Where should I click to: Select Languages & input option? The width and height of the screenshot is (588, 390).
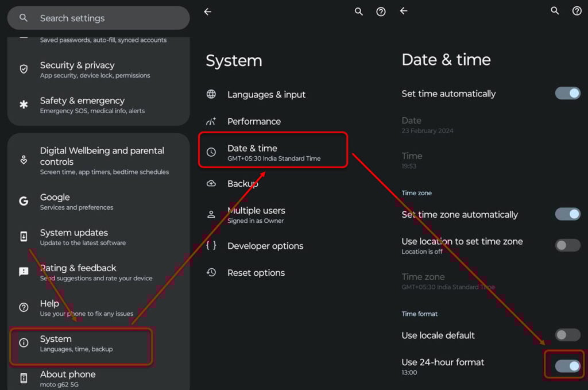tap(266, 95)
